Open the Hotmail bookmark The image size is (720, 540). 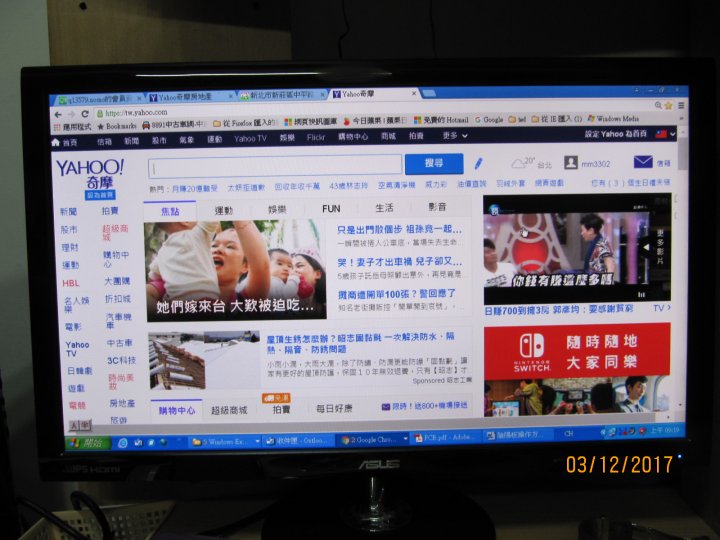pos(441,120)
